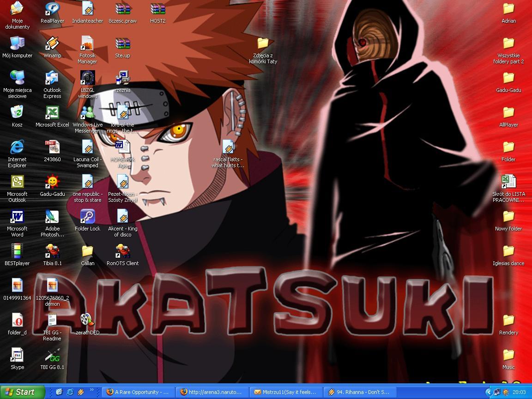Select Folder Lock icon
This screenshot has width=532, height=399.
pos(88,216)
